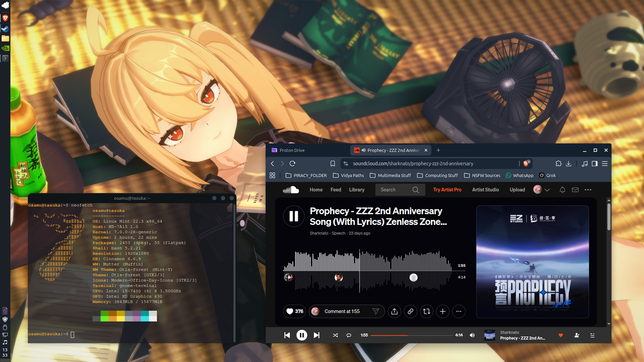Image resolution: width=644 pixels, height=362 pixels.
Task: Toggle the heart in the bottom player
Action: click(561, 335)
